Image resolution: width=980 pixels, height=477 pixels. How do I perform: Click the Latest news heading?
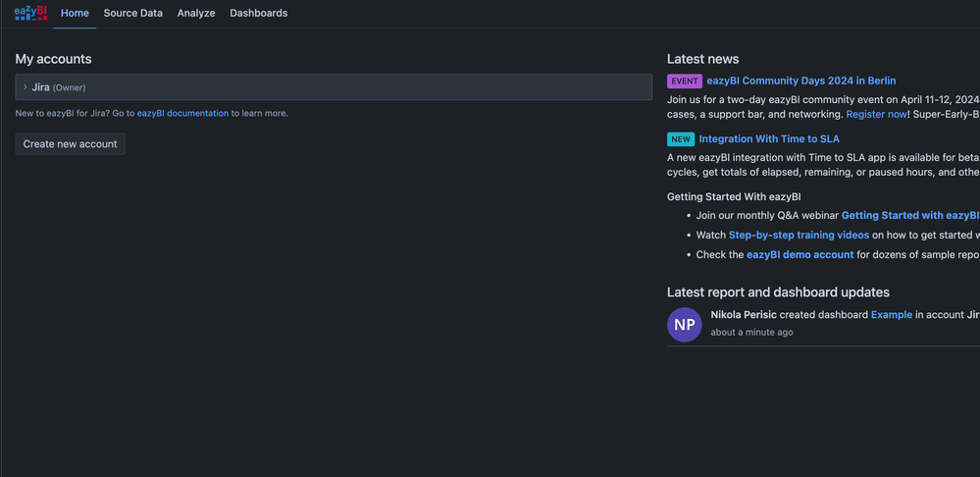[x=703, y=59]
